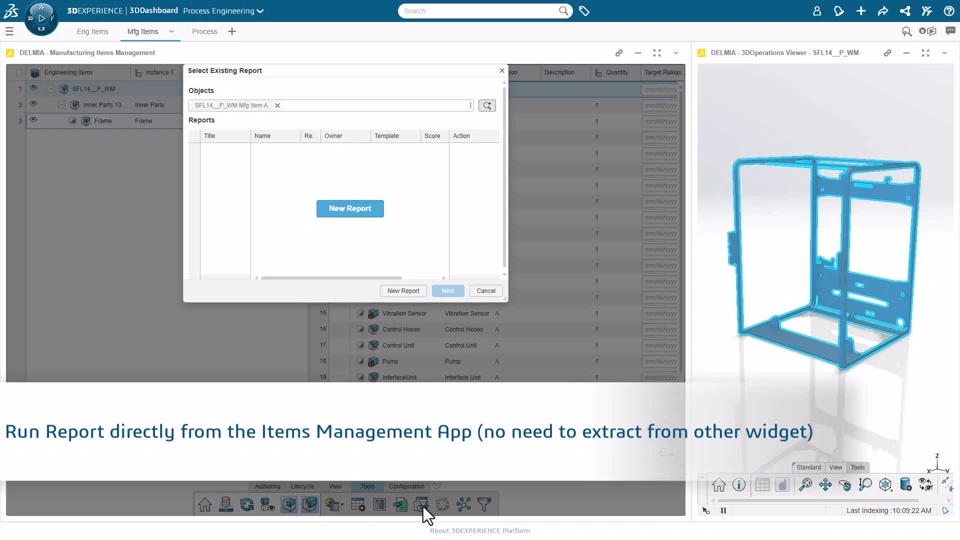Image resolution: width=960 pixels, height=540 pixels.
Task: Click the search magnifier icon in top bar
Action: click(x=563, y=11)
